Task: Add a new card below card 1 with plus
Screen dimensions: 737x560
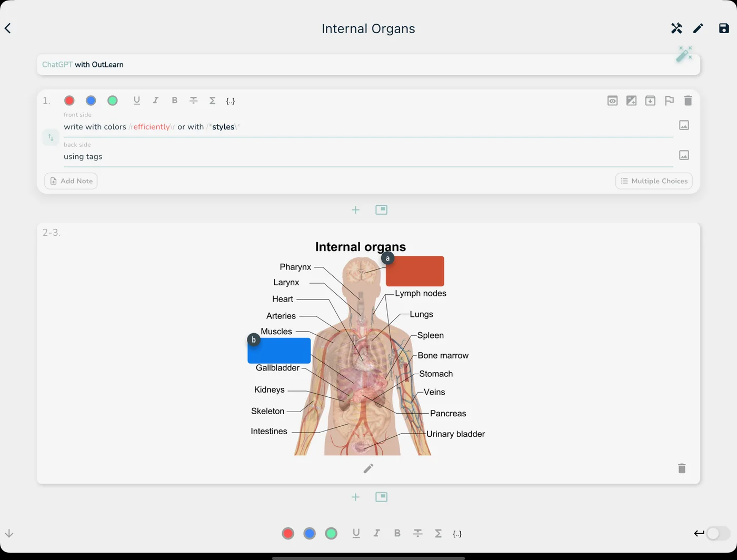Action: click(355, 210)
